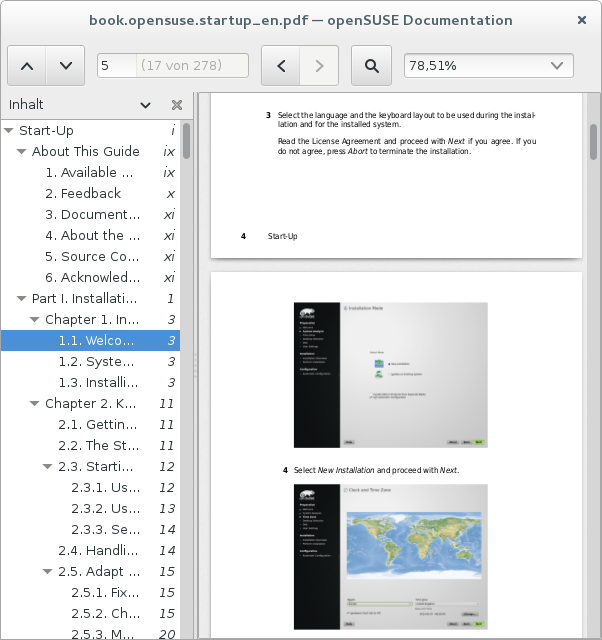Collapse the 2.3. Starting subsection
Viewport: 602px width, 640px height.
(48, 467)
